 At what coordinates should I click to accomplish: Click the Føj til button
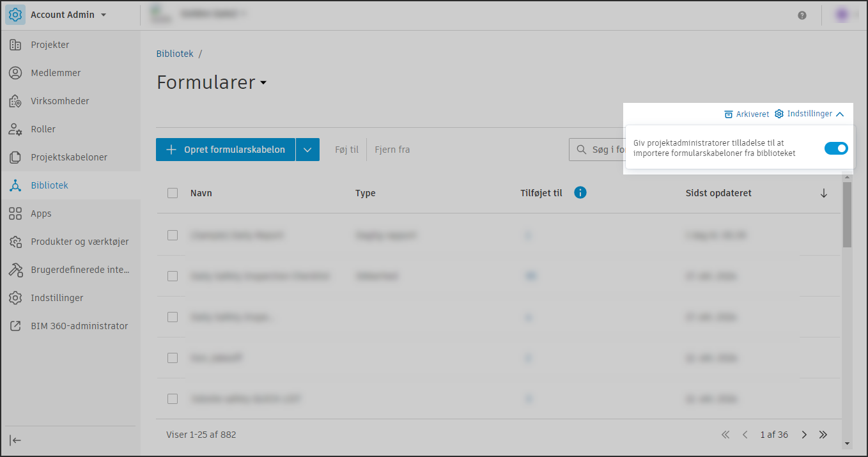pos(347,150)
